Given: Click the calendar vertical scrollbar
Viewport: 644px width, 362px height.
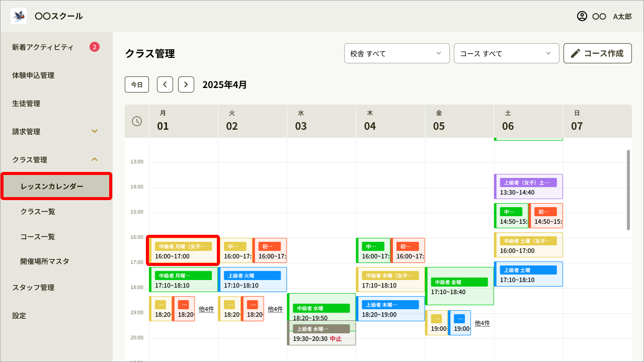Looking at the screenshot, I should pos(628,190).
